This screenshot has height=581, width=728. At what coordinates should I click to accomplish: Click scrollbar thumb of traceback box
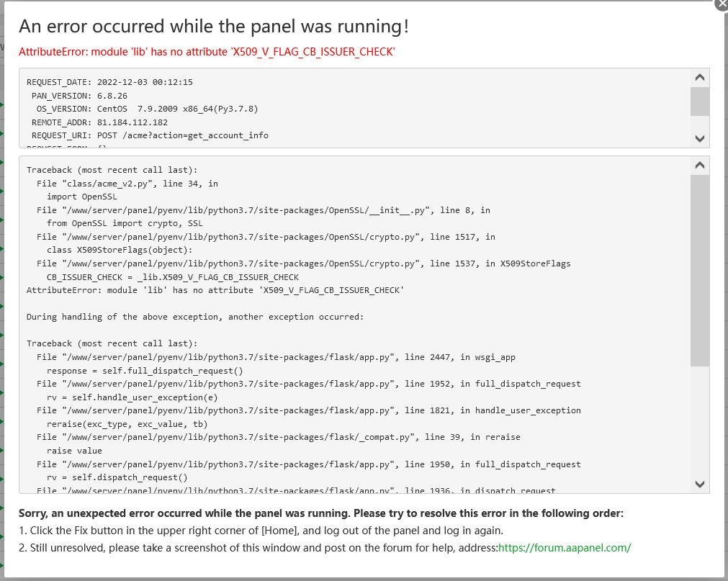699,270
